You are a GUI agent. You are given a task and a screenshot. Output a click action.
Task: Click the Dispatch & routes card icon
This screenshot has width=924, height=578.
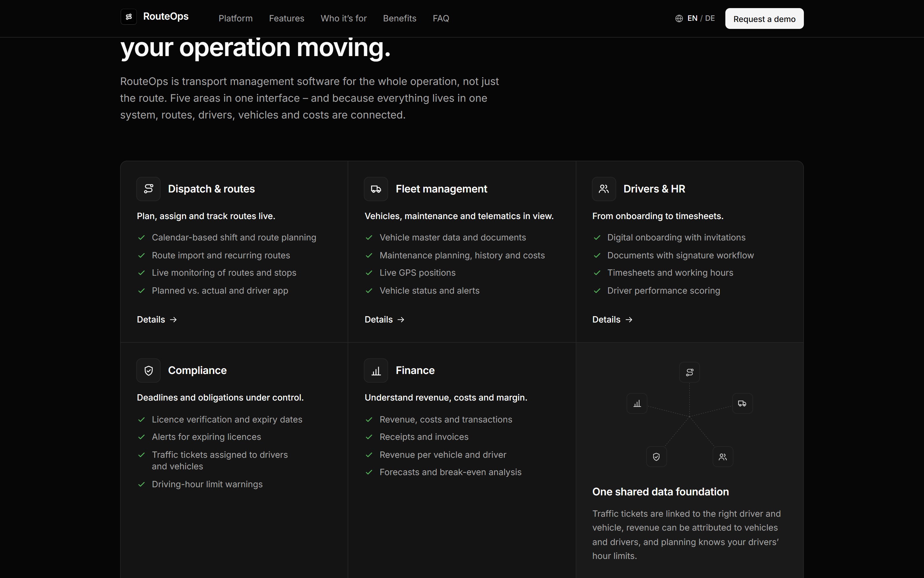[148, 189]
